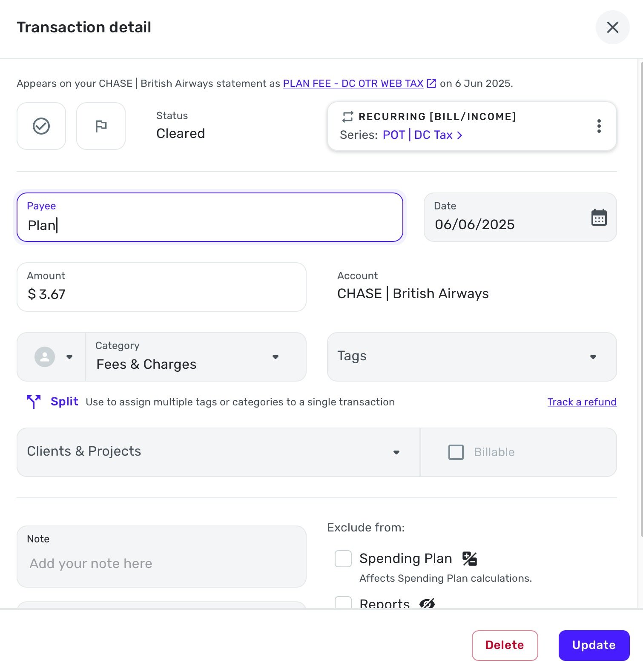The width and height of the screenshot is (643, 672).
Task: Flag this transaction with the flag icon
Action: (x=101, y=126)
